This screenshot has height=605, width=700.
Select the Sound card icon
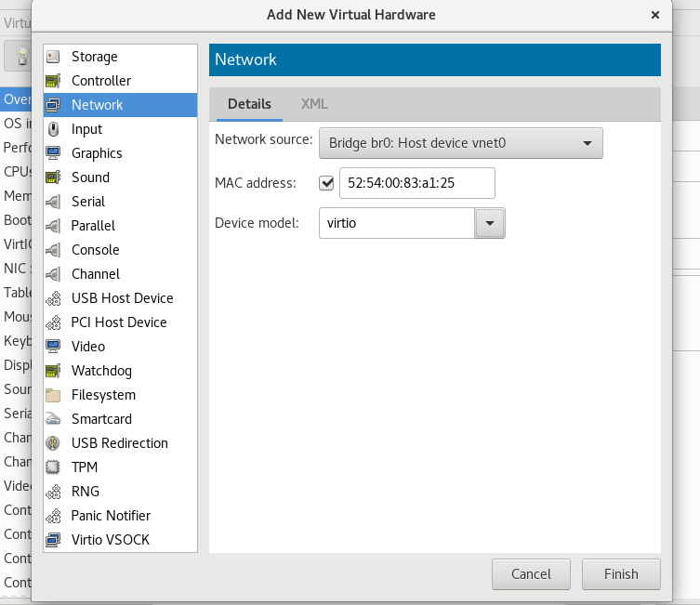pyautogui.click(x=53, y=178)
